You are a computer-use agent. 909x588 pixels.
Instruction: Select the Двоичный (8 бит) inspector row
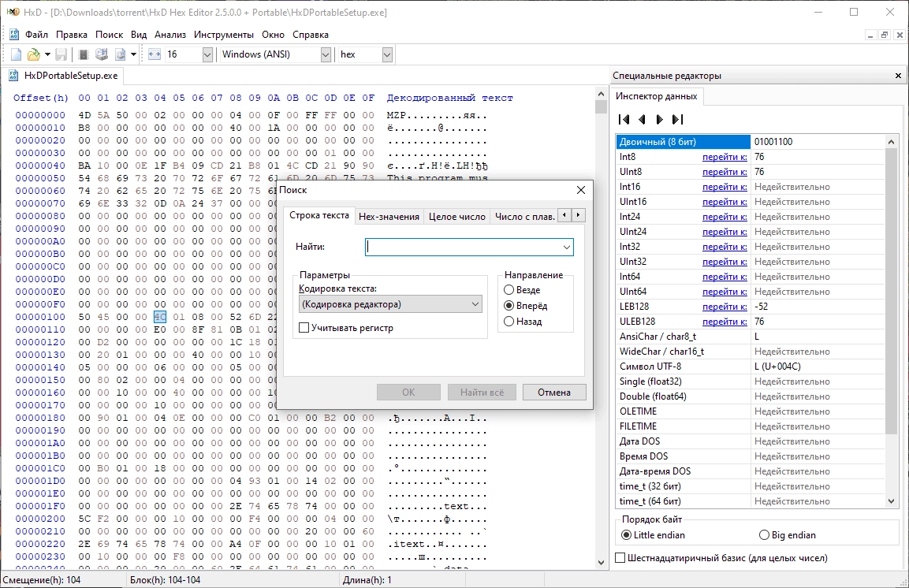751,142
